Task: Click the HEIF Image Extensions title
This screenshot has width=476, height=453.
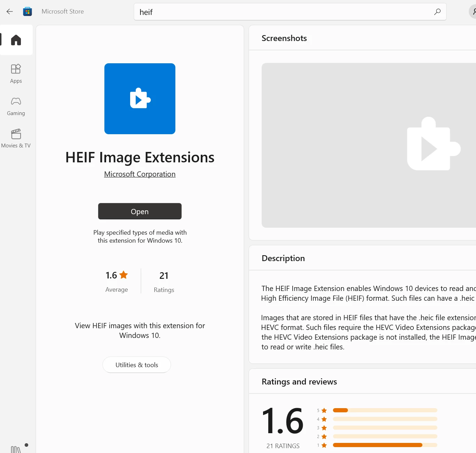Action: tap(140, 157)
